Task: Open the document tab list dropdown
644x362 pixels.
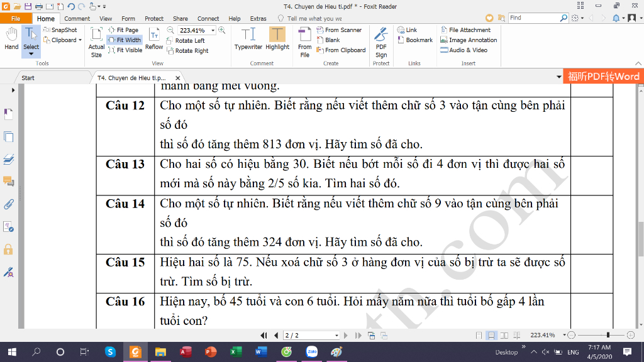Action: [x=559, y=77]
